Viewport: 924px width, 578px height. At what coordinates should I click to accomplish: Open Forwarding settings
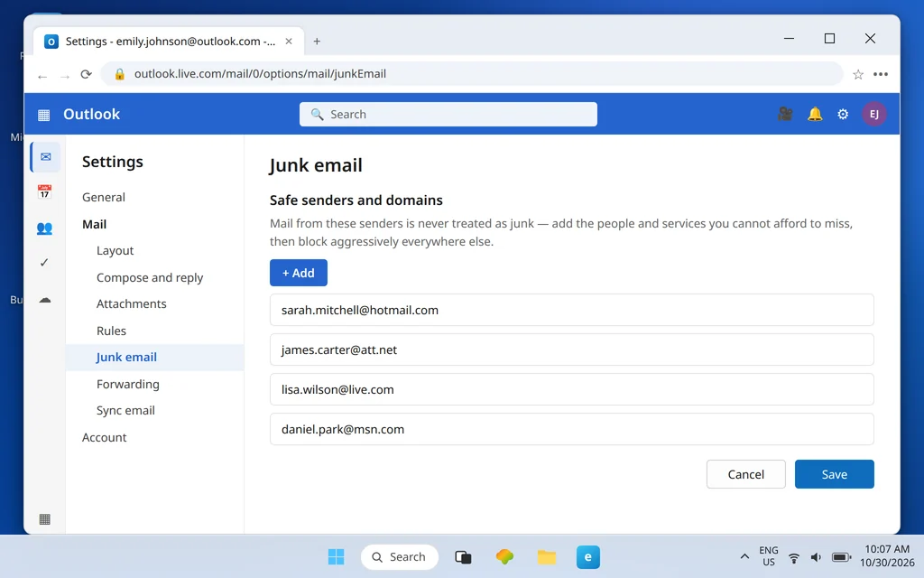(x=128, y=384)
